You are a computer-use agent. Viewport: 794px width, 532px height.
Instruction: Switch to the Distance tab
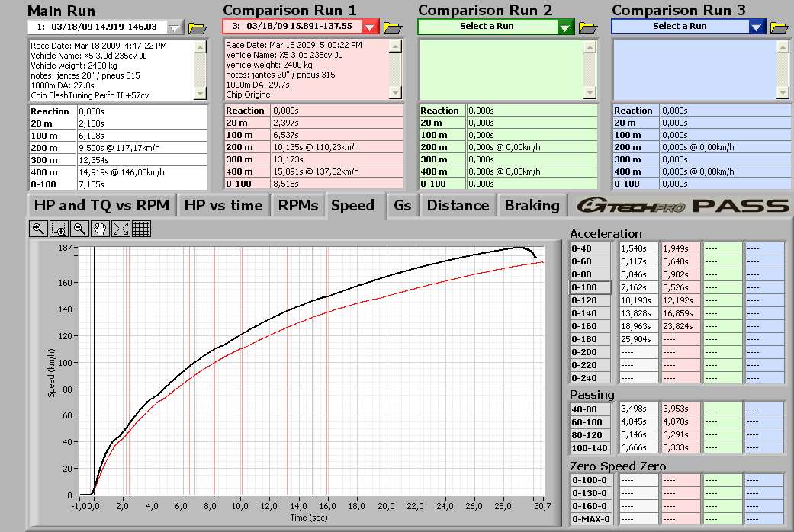point(458,205)
